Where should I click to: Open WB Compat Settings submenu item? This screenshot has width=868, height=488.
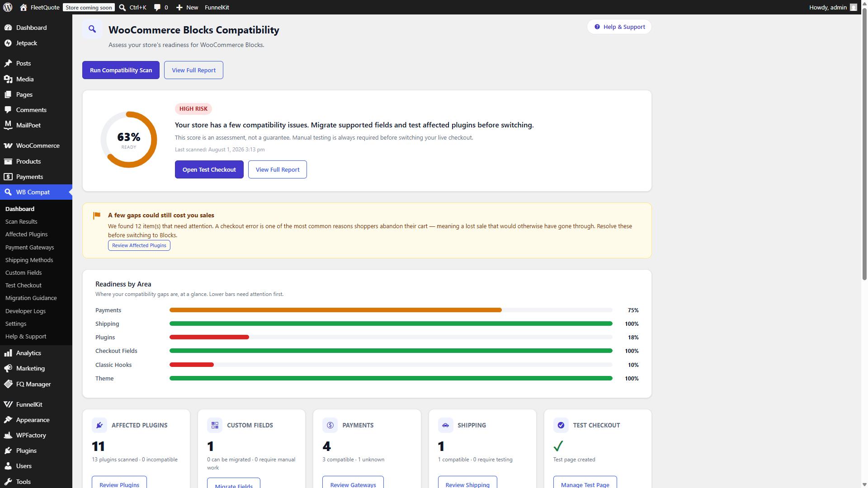click(16, 324)
